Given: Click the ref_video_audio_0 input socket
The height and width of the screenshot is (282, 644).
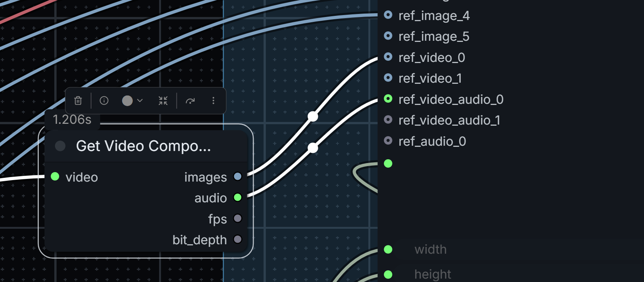Looking at the screenshot, I should tap(388, 99).
